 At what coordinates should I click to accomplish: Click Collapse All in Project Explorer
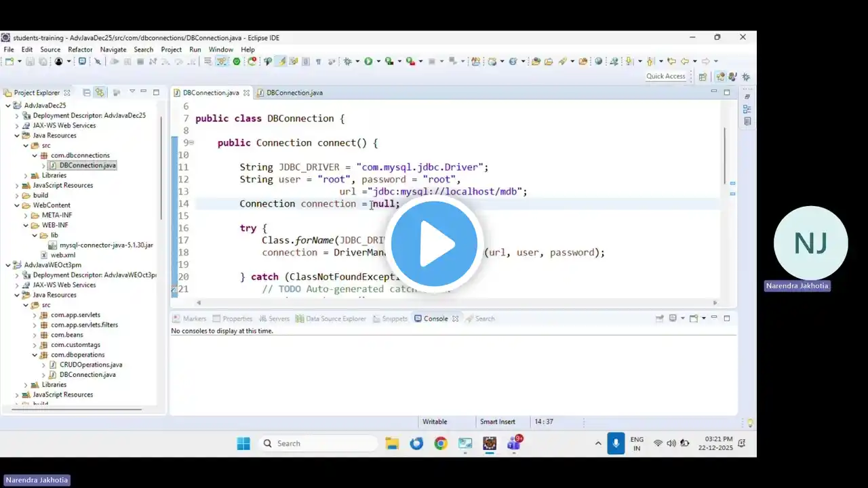[x=87, y=92]
